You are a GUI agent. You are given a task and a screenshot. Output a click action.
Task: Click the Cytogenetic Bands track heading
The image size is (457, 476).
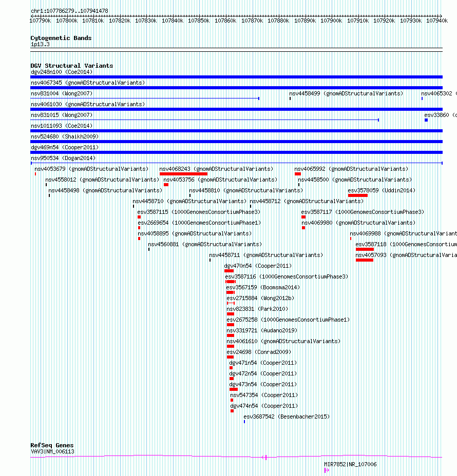pyautogui.click(x=61, y=38)
